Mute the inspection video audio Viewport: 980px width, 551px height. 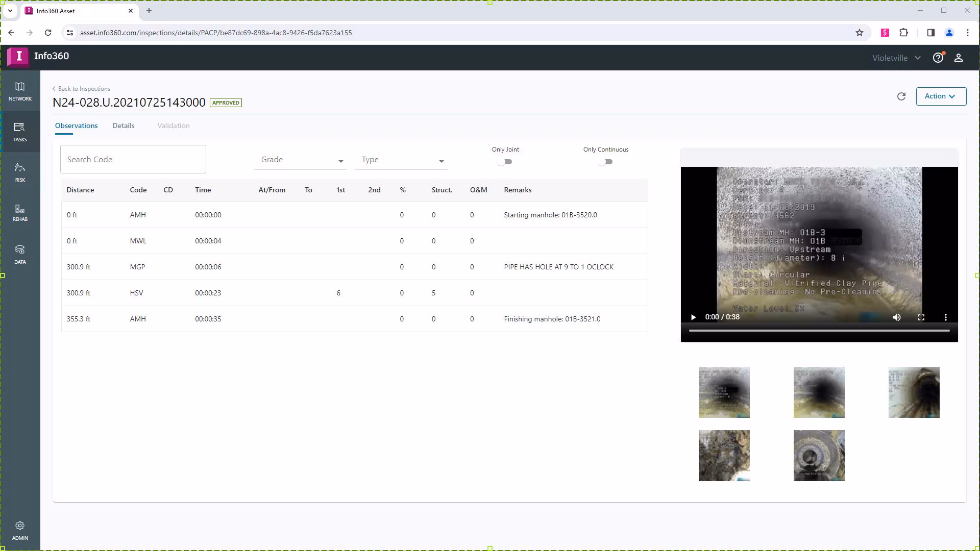(x=896, y=317)
